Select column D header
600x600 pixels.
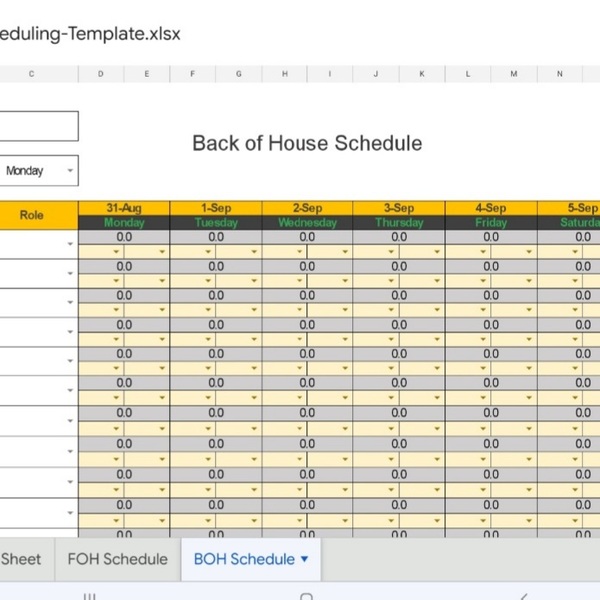click(101, 74)
